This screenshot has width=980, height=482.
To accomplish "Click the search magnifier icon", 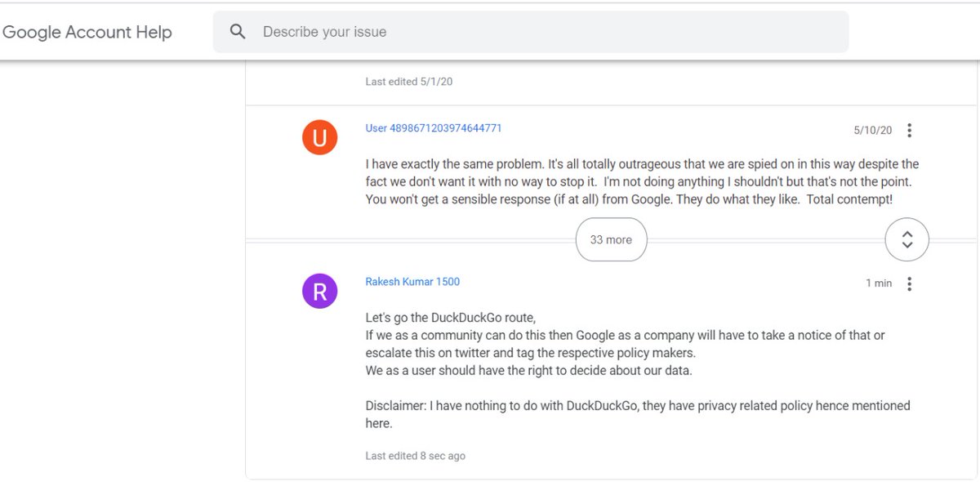I will (x=238, y=32).
